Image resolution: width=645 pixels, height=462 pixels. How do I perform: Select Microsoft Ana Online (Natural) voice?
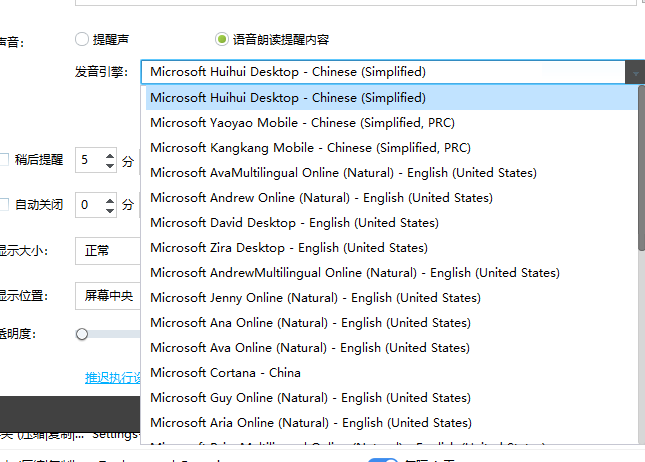[x=391, y=323]
